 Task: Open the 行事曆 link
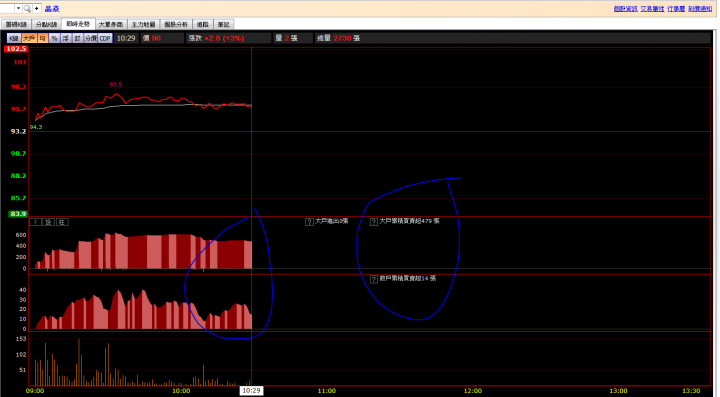coord(676,9)
